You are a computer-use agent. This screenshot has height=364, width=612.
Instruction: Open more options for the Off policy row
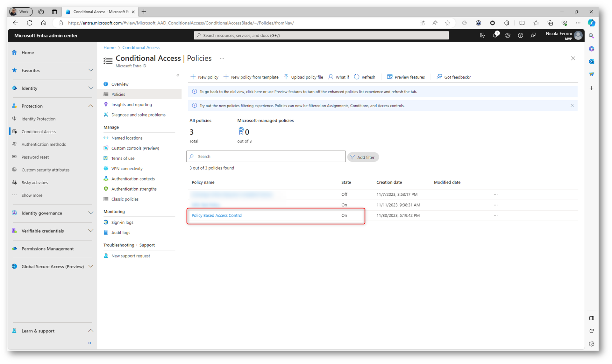[x=496, y=194]
